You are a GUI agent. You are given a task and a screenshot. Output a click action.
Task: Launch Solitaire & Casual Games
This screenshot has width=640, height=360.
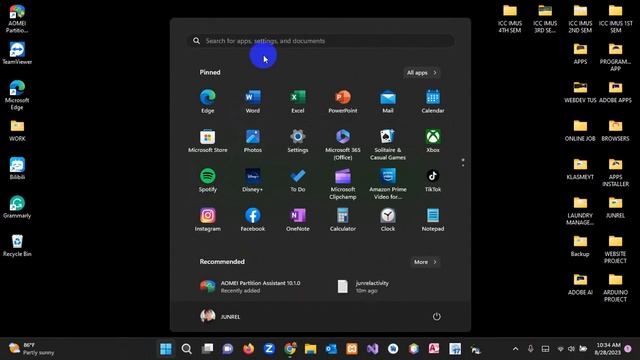click(x=388, y=144)
